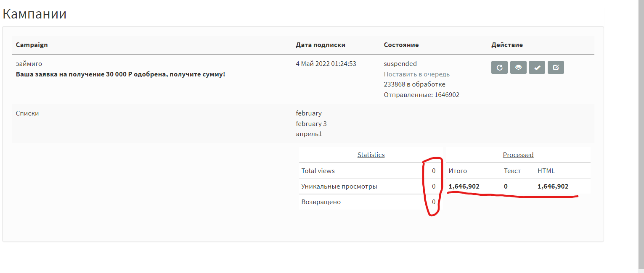Viewport: 644px width, 273px height.
Task: Click the "february 3" list name
Action: click(311, 124)
